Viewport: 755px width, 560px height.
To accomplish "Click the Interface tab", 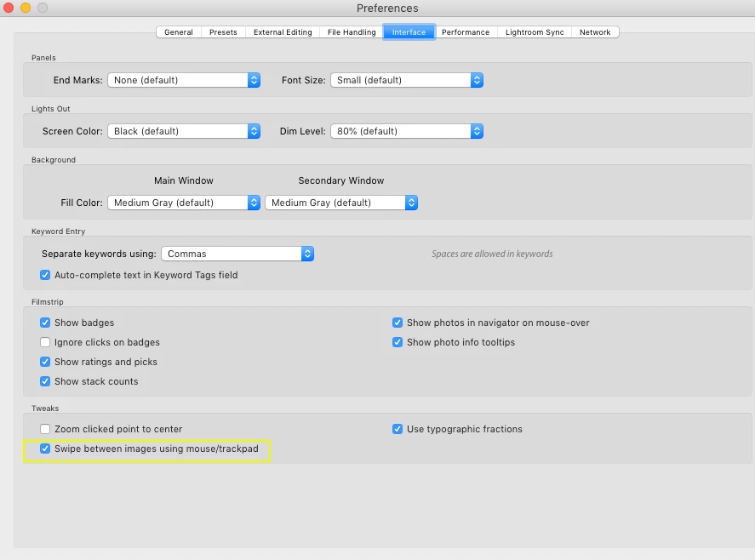I will (409, 32).
